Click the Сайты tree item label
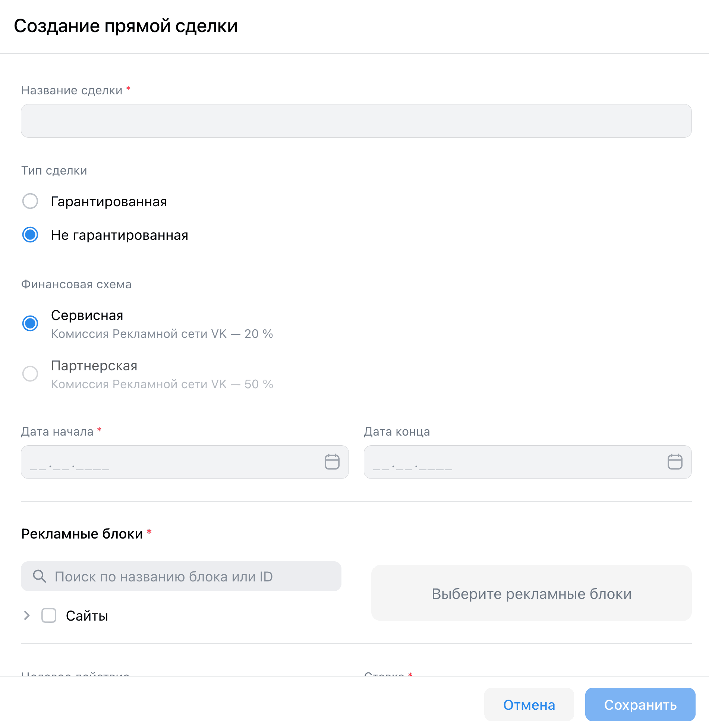 coord(87,616)
